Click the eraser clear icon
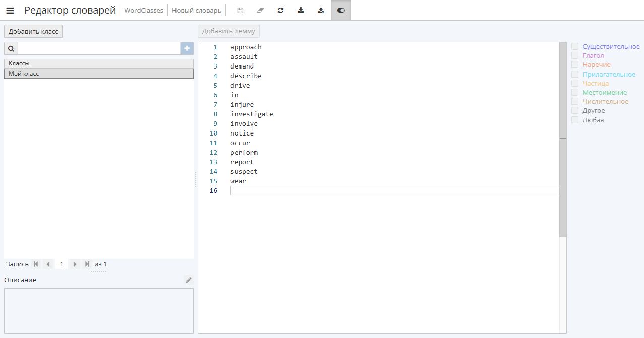 coord(260,10)
